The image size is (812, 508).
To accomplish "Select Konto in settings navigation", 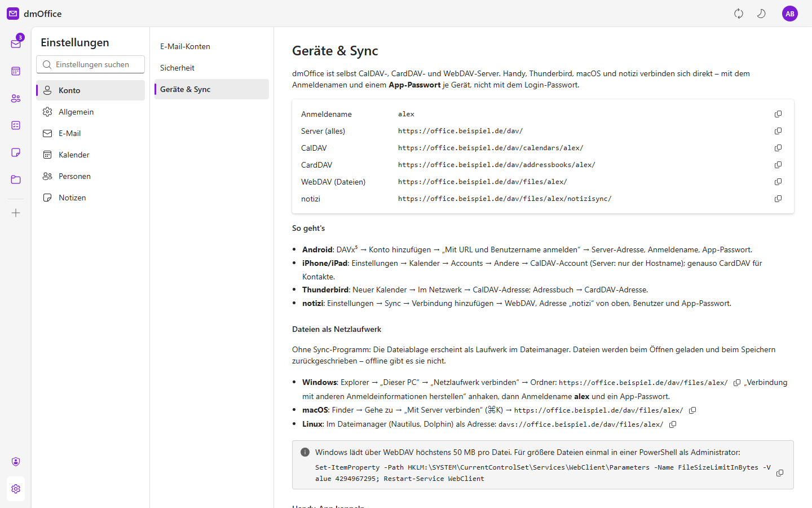I will [90, 90].
